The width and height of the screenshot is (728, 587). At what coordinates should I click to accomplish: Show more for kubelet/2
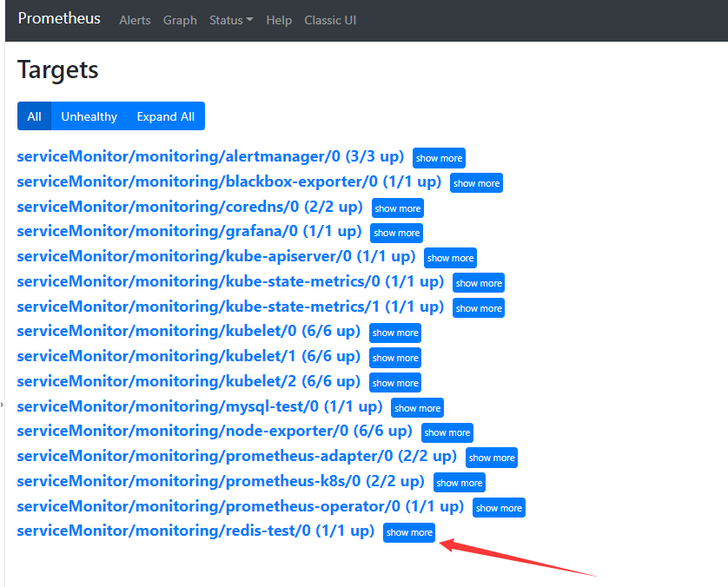coord(395,383)
